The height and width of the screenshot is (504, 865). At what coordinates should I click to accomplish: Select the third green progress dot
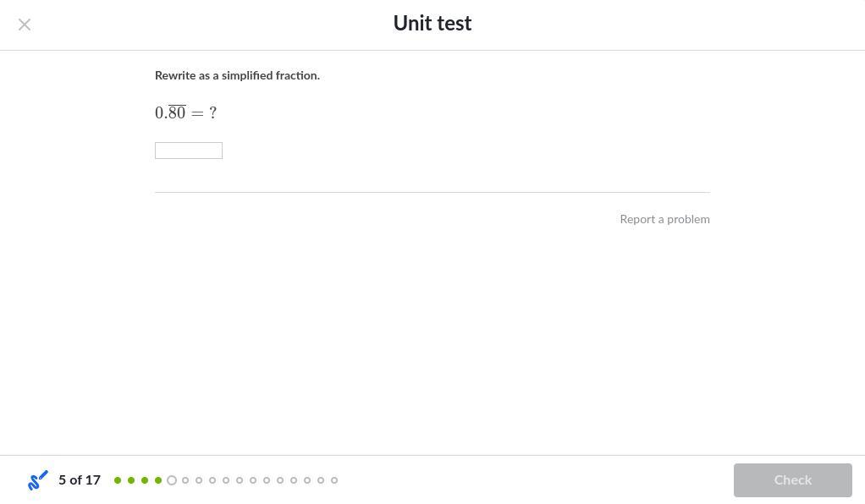[145, 480]
